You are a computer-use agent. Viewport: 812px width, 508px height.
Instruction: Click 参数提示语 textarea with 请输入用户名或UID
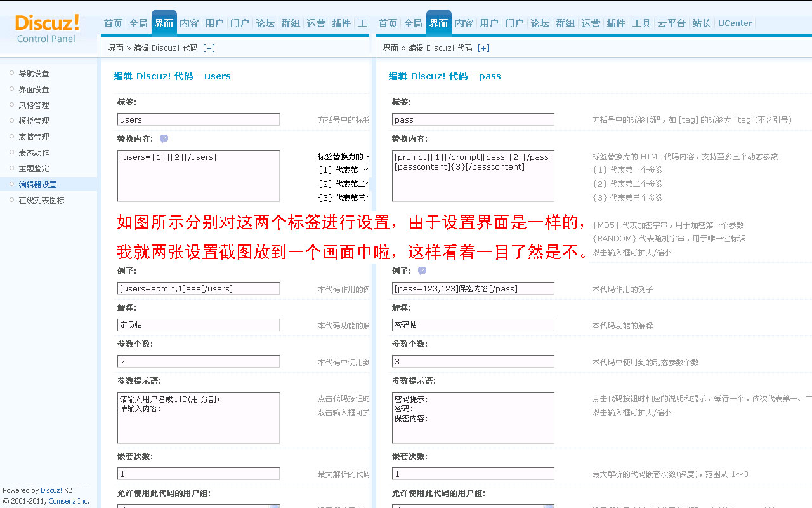tap(199, 418)
